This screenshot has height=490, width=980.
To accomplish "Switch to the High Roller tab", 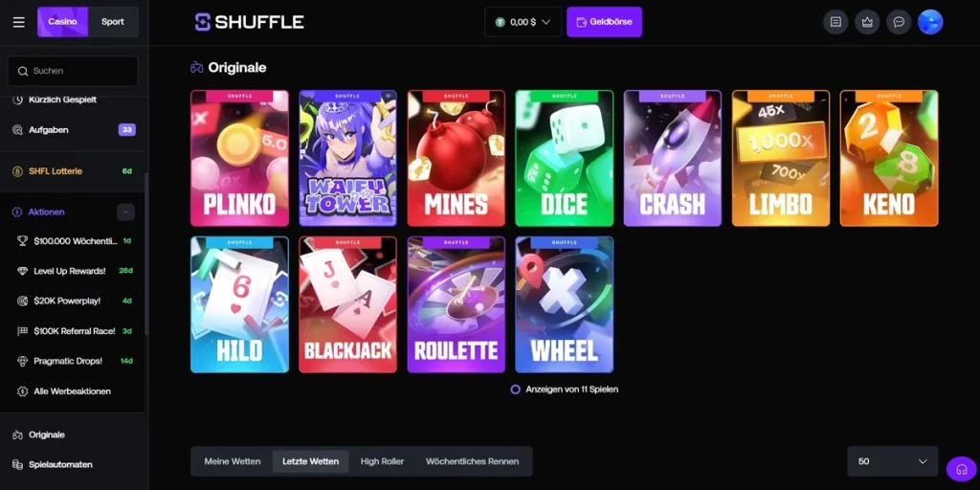I will pos(383,461).
